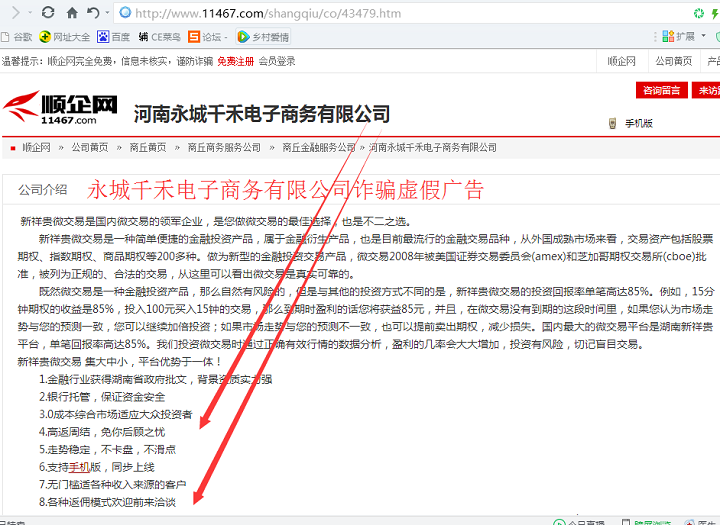Viewport: 720px width, 525px height.
Task: Click the 温馨提示 notice text
Action: coord(107,62)
